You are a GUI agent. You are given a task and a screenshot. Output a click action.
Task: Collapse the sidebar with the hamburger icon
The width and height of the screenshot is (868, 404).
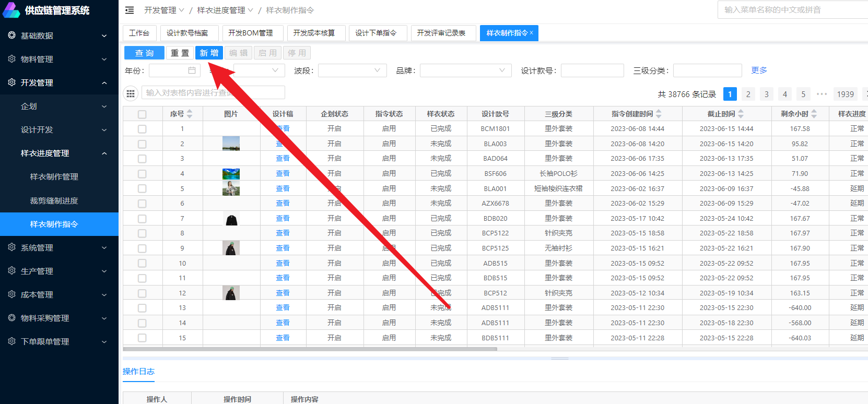(130, 10)
